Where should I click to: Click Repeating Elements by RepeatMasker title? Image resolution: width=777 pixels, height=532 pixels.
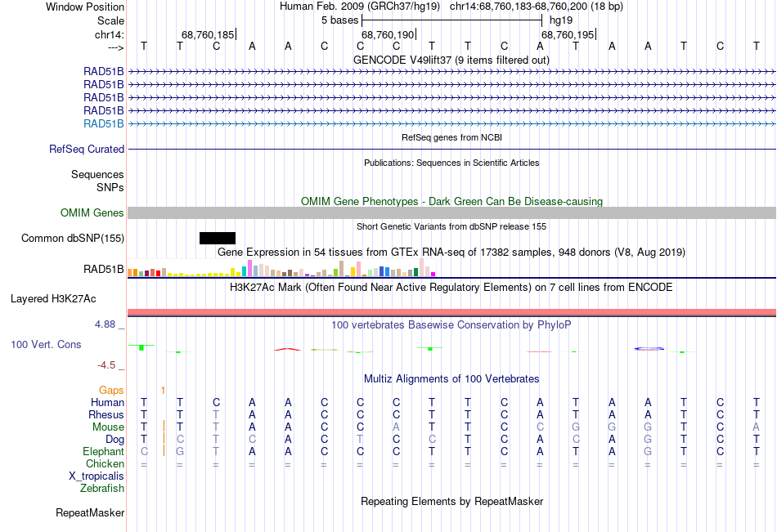point(452,501)
